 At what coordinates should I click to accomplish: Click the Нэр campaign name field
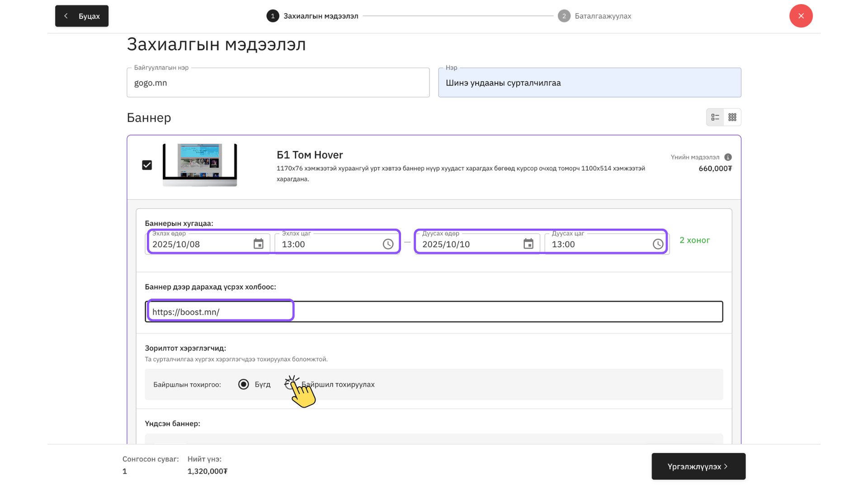click(589, 83)
